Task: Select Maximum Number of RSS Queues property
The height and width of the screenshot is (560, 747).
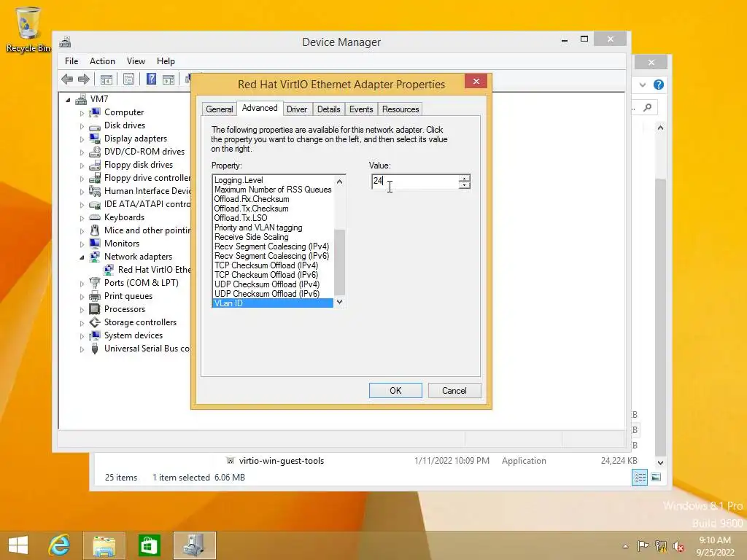Action: point(273,190)
